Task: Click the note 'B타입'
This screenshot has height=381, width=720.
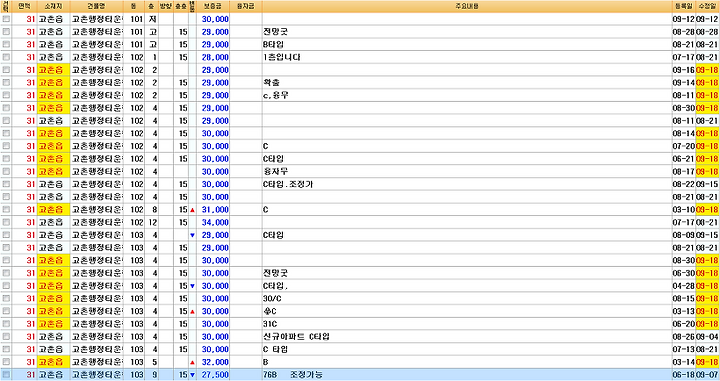Action: pos(273,45)
